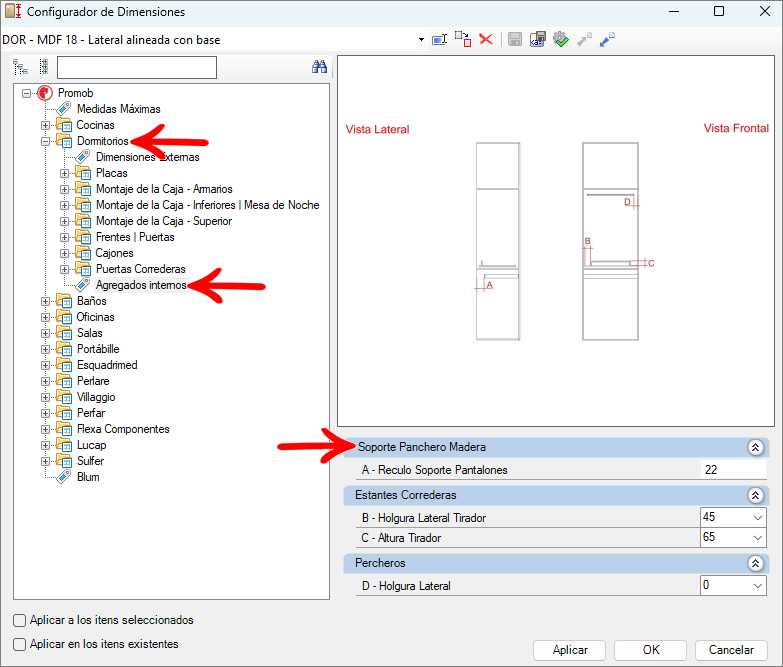Image resolution: width=783 pixels, height=667 pixels.
Task: Click the Flexa Componentes folder icon
Action: click(64, 429)
